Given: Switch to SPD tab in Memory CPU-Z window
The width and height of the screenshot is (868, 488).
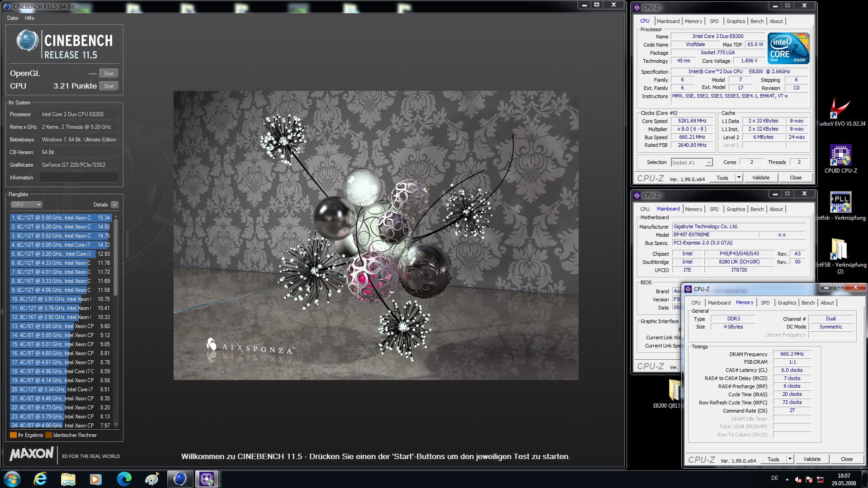Looking at the screenshot, I should pos(765,303).
